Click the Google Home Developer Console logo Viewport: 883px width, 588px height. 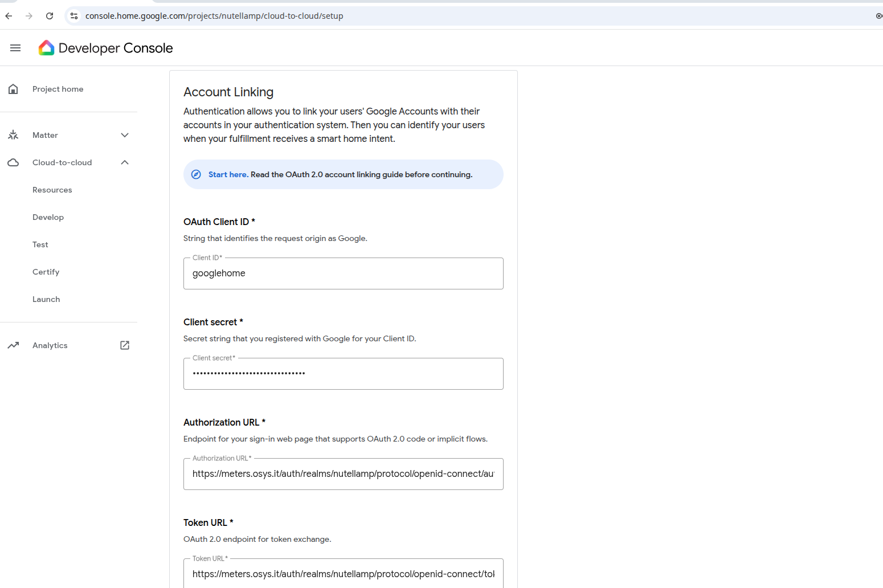[46, 48]
